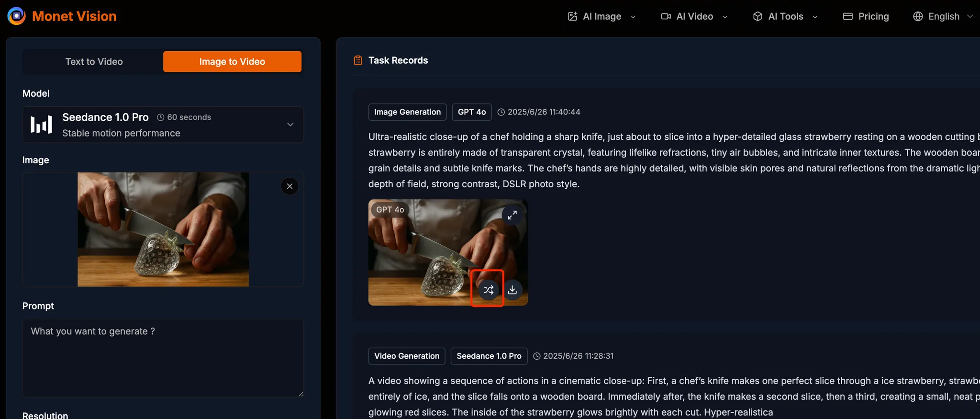Viewport: 980px width, 419px height.
Task: Click the Pricing card icon
Action: pos(847,16)
